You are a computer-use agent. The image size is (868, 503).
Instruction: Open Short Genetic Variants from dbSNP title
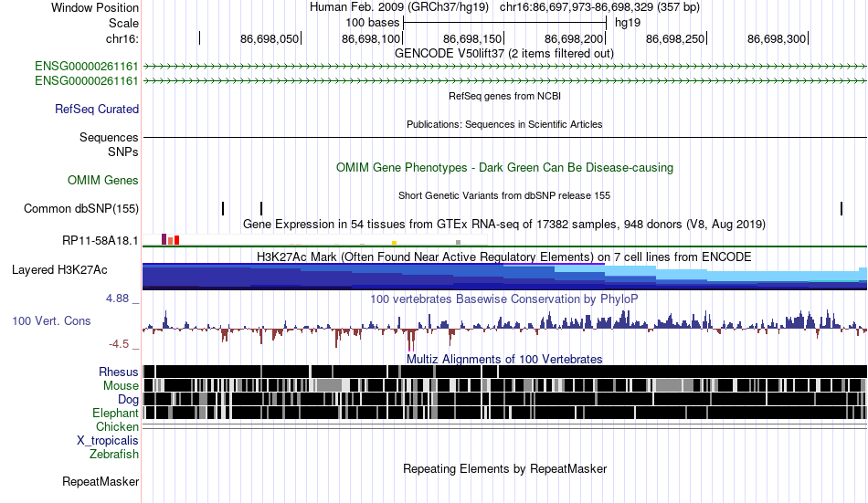504,196
